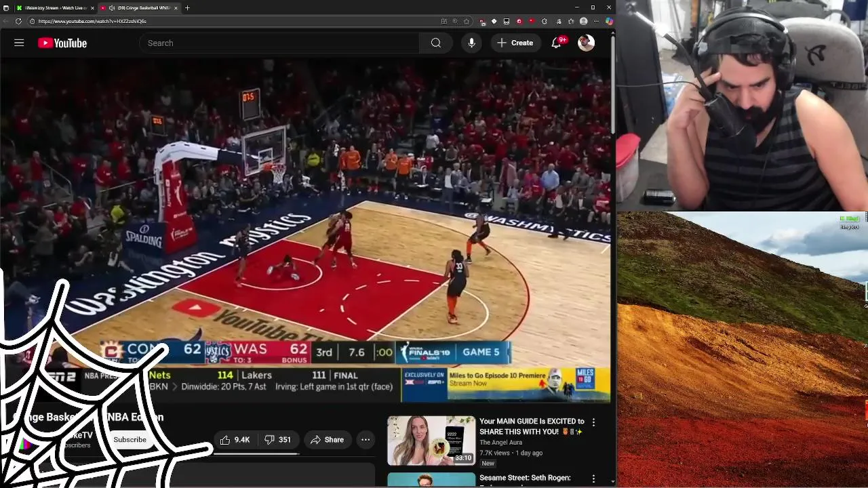Open the YouTube guide hamburger menu
The width and height of the screenshot is (868, 488).
(x=19, y=43)
